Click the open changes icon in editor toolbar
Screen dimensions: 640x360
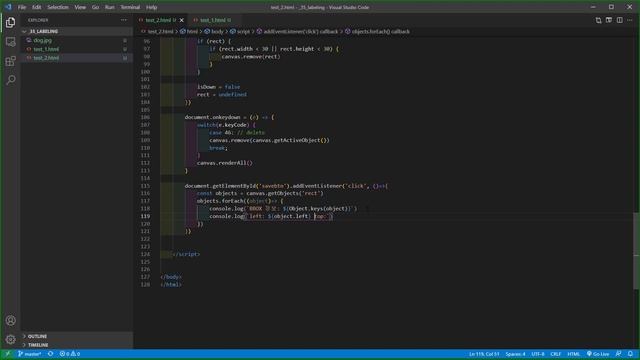598,20
